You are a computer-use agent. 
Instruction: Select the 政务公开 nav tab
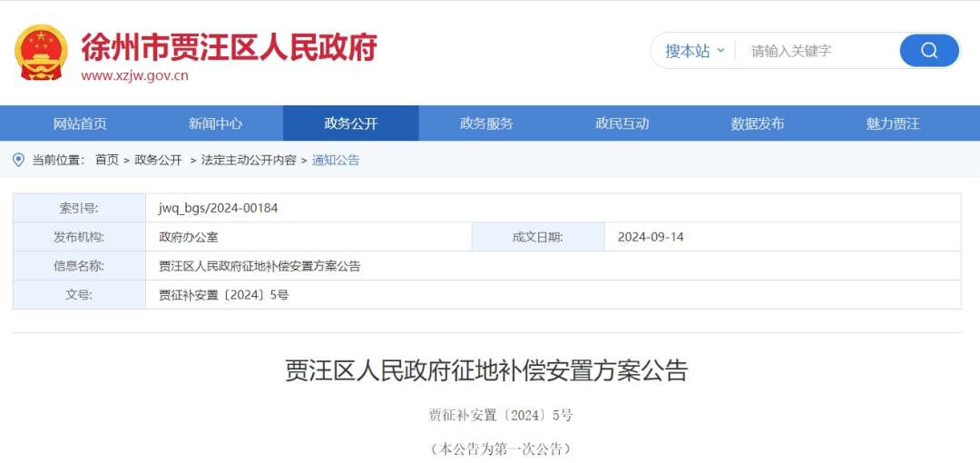350,123
